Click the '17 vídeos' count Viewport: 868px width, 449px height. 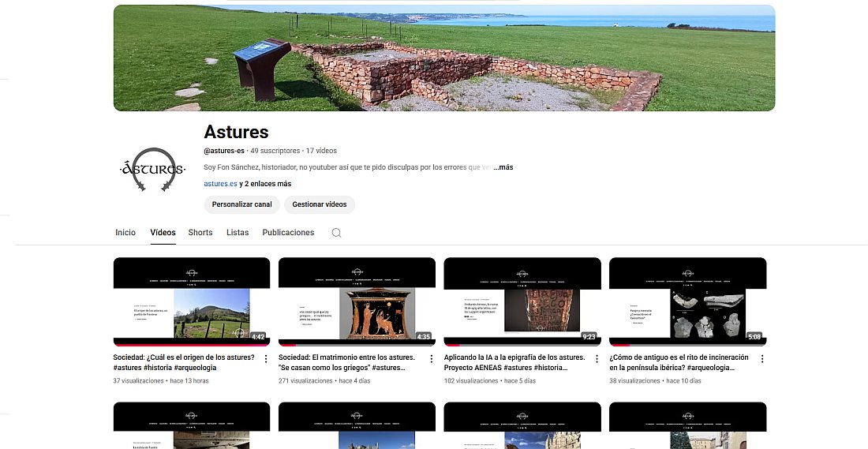[x=321, y=151]
